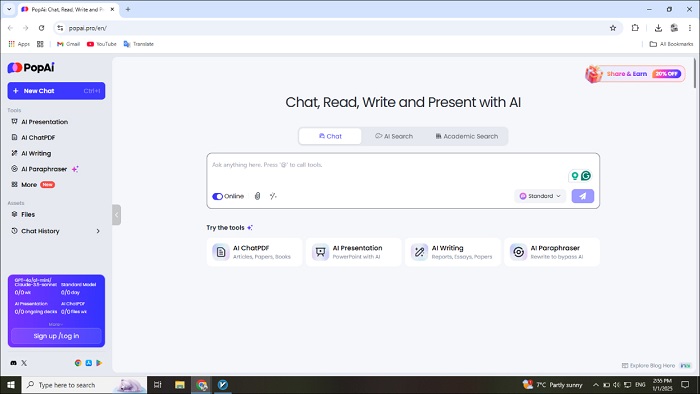Click the page vertical scrollbar
The width and height of the screenshot is (700, 394).
[695, 73]
